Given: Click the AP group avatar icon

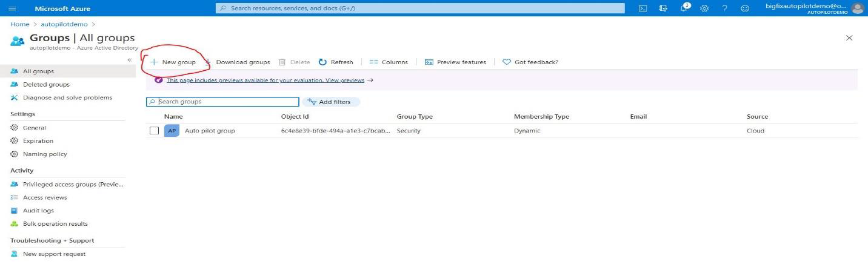Looking at the screenshot, I should click(172, 131).
